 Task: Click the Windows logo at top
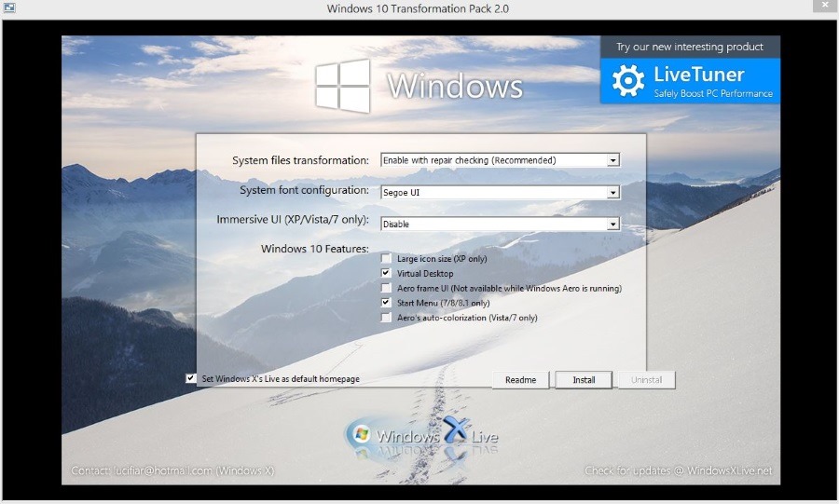[342, 86]
